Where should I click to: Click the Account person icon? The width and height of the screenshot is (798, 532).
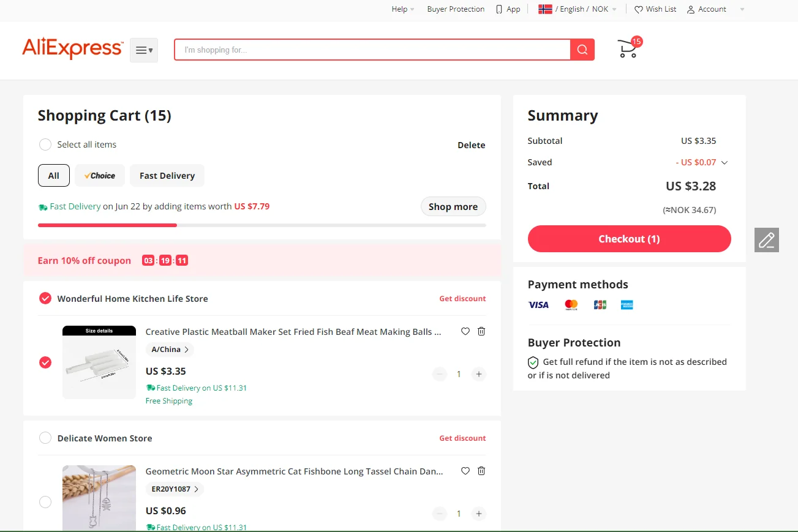[691, 9]
